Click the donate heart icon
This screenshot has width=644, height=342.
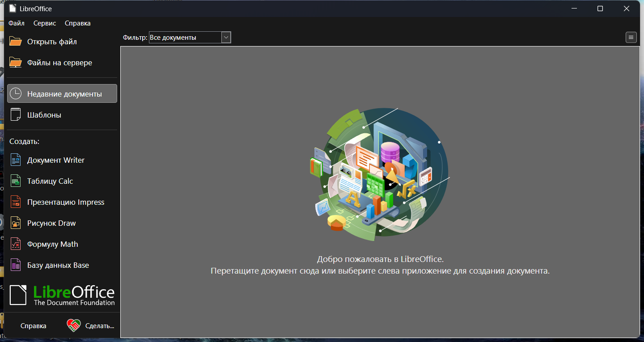pos(73,325)
